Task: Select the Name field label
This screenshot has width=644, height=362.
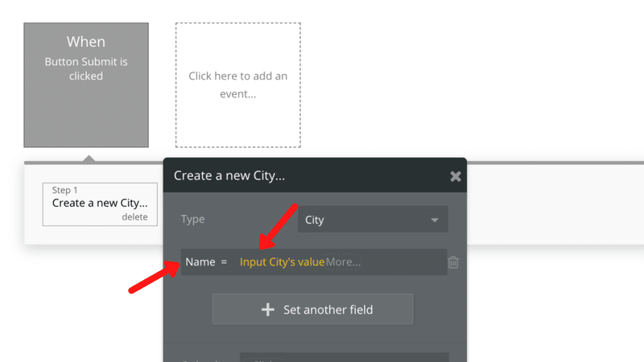Action: point(200,262)
